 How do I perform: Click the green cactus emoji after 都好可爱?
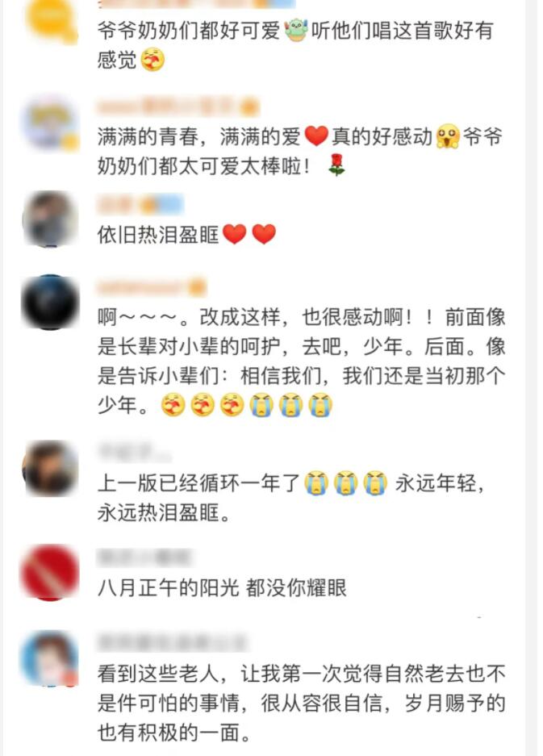point(295,30)
